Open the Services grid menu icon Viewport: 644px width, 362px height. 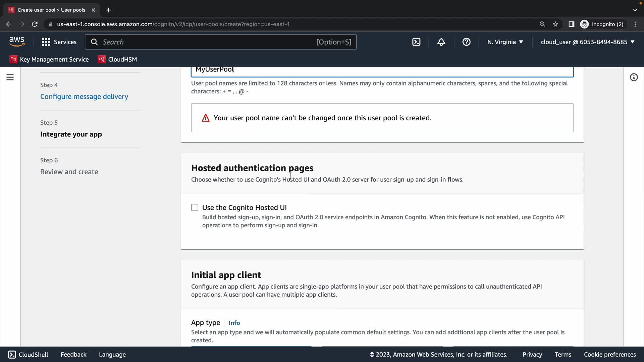(46, 42)
